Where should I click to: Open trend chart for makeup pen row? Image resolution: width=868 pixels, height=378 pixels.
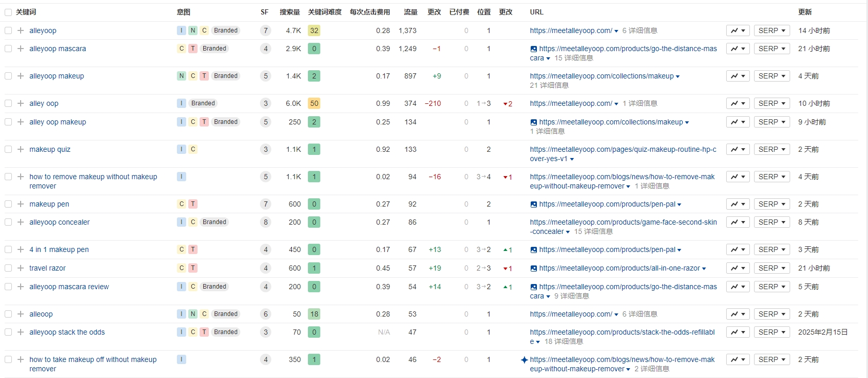(x=738, y=204)
